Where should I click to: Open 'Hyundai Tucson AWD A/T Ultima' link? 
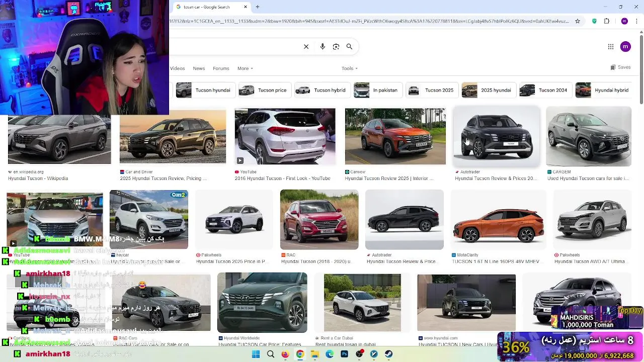tap(591, 261)
